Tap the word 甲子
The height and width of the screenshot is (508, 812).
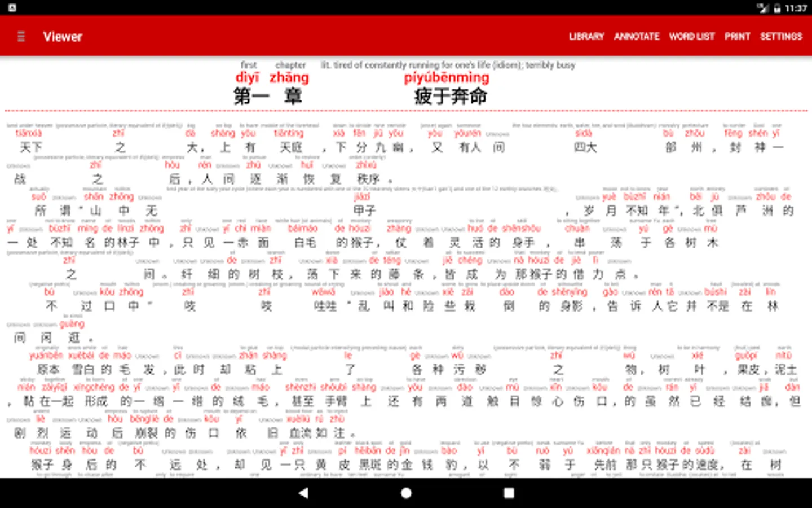tap(364, 211)
